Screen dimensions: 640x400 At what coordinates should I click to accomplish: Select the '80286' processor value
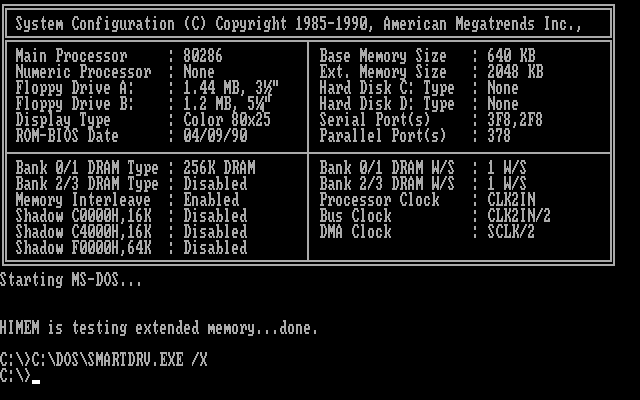coord(203,56)
